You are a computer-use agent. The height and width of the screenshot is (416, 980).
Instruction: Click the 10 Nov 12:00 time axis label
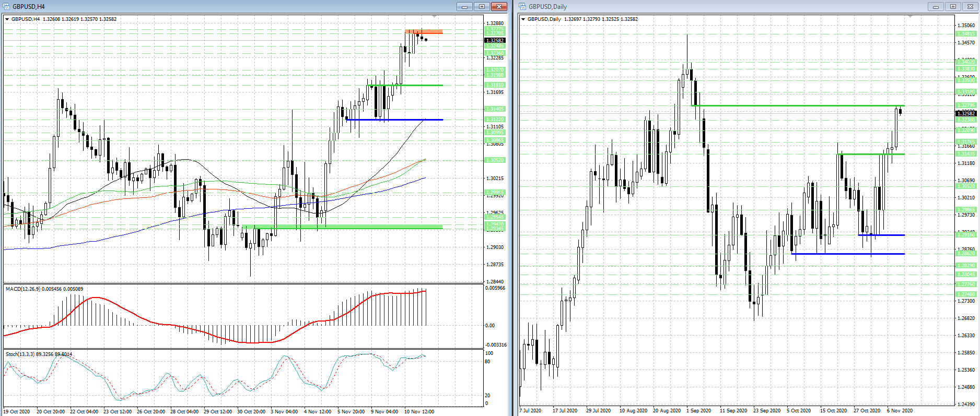click(420, 411)
